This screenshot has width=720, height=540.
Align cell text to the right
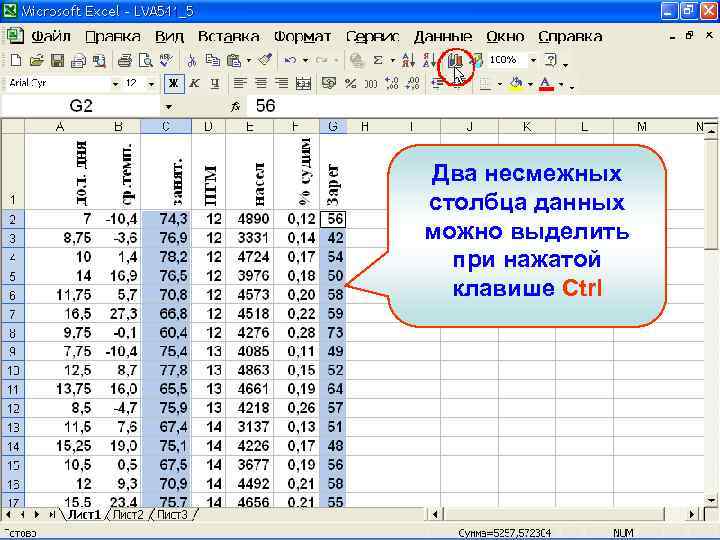coord(281,83)
